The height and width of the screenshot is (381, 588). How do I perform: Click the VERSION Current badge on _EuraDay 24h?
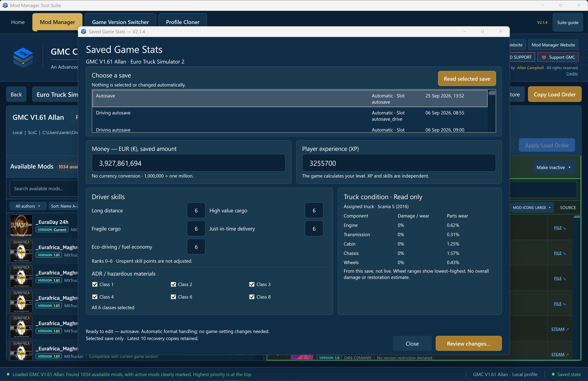point(52,230)
